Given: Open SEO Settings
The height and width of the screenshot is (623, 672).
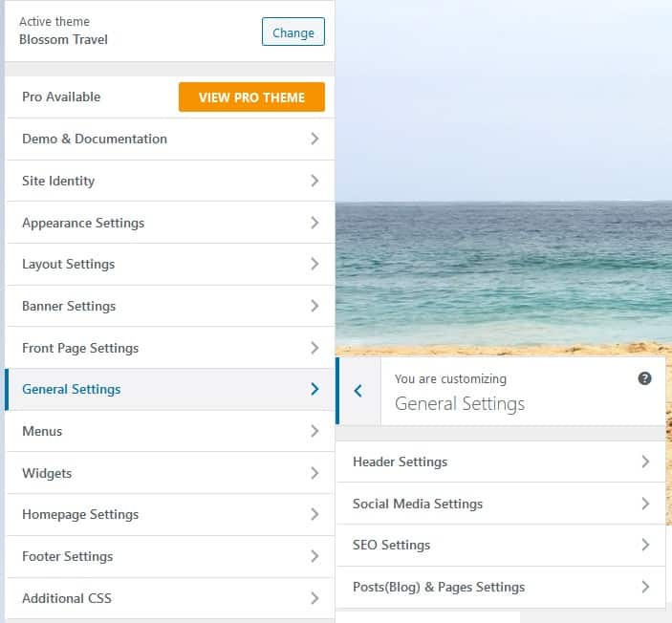Looking at the screenshot, I should tap(501, 545).
